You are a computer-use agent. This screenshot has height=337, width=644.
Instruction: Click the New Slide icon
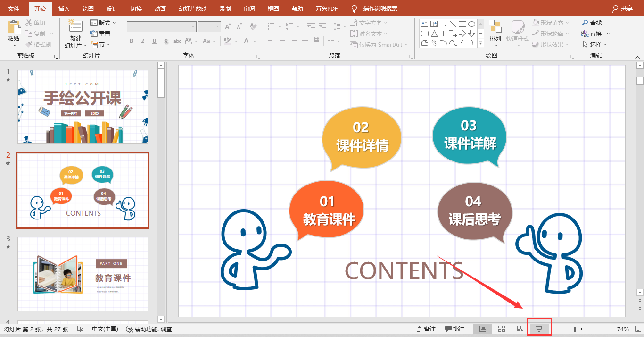click(75, 26)
